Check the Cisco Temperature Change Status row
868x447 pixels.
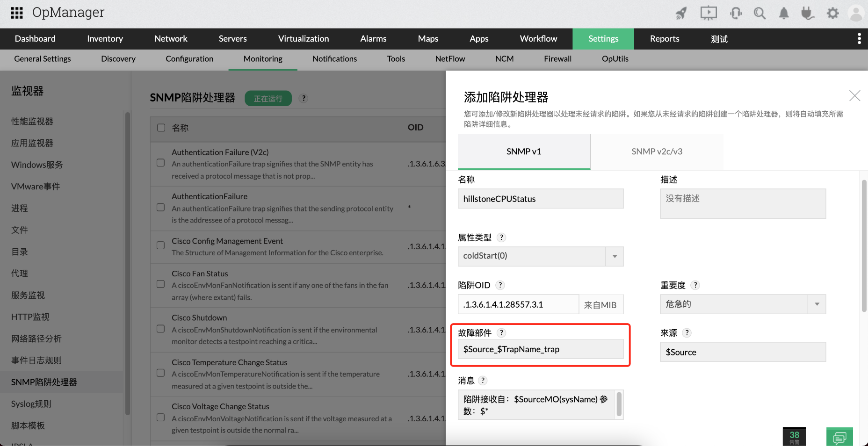tap(161, 373)
